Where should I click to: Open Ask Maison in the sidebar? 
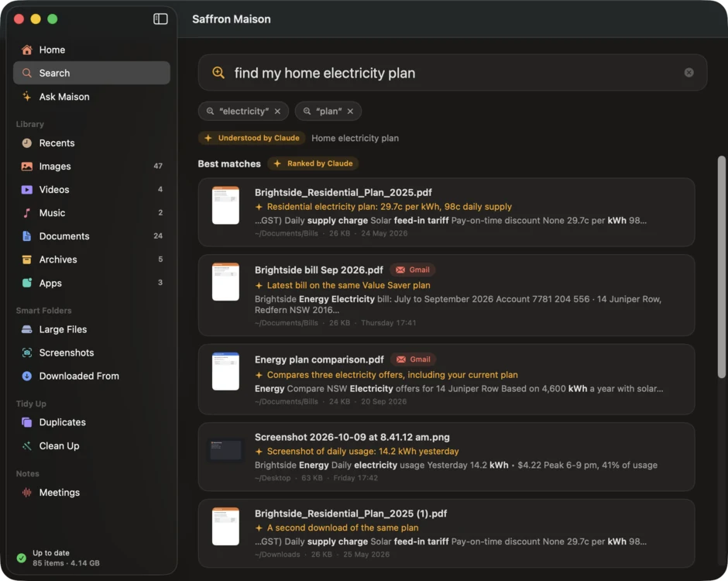click(91, 97)
